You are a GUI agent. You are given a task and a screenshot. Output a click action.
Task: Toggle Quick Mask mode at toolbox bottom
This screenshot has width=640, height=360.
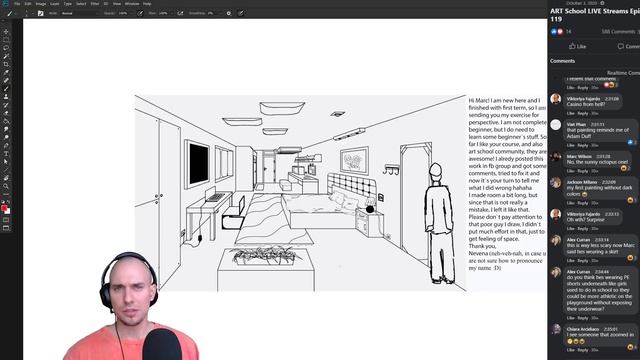[6, 220]
